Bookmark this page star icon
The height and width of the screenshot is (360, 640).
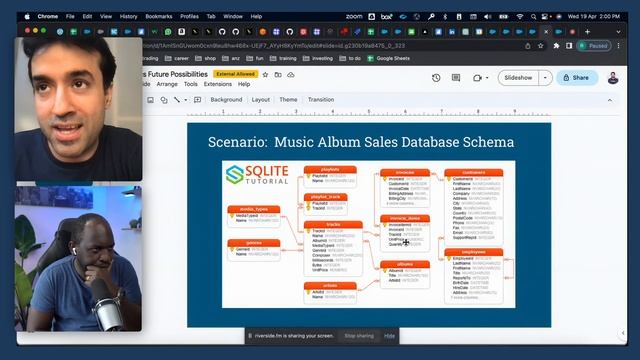coord(540,46)
